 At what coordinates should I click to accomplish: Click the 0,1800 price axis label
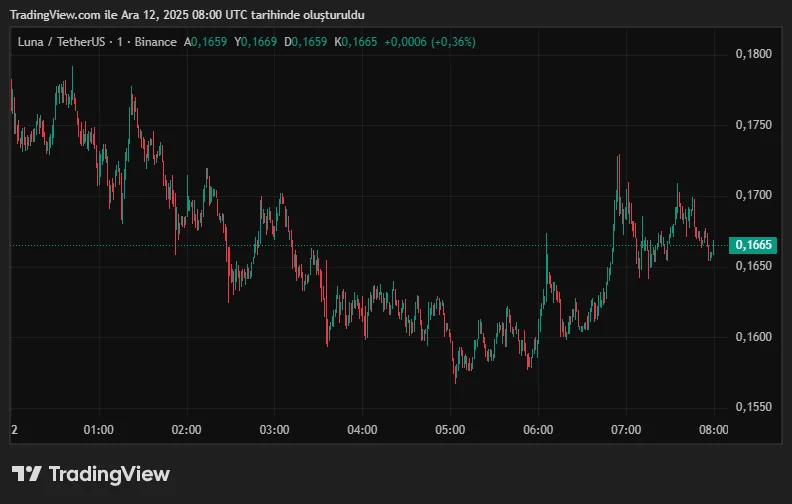click(753, 54)
